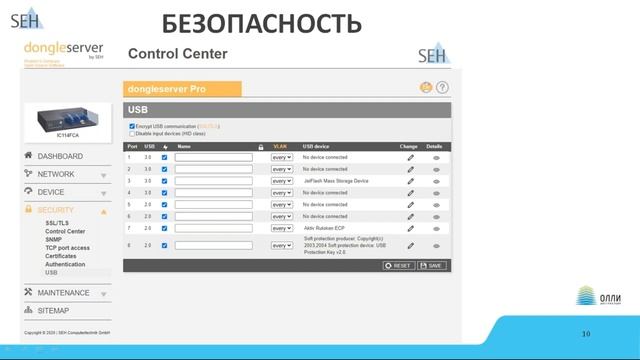Open the Sitemap page
640x360 pixels.
coord(53,311)
